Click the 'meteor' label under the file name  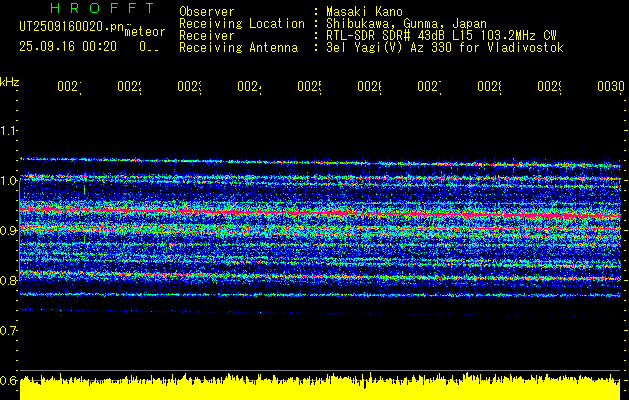[x=145, y=32]
